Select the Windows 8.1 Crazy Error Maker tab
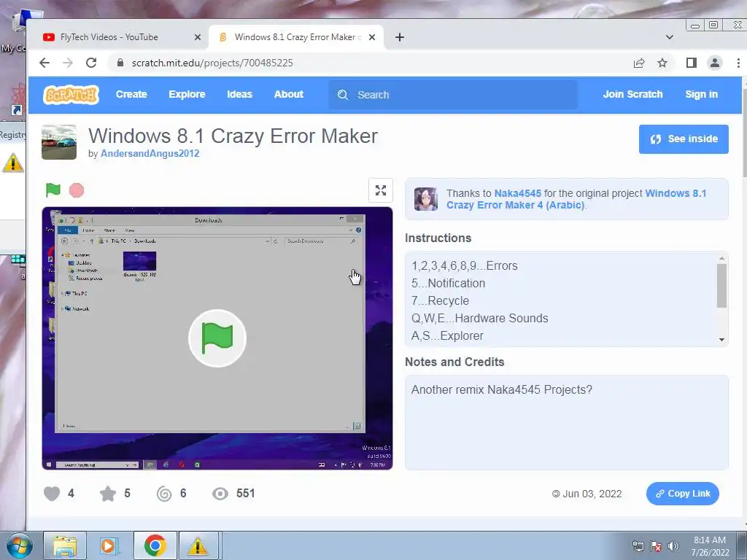This screenshot has height=560, width=747. click(296, 37)
